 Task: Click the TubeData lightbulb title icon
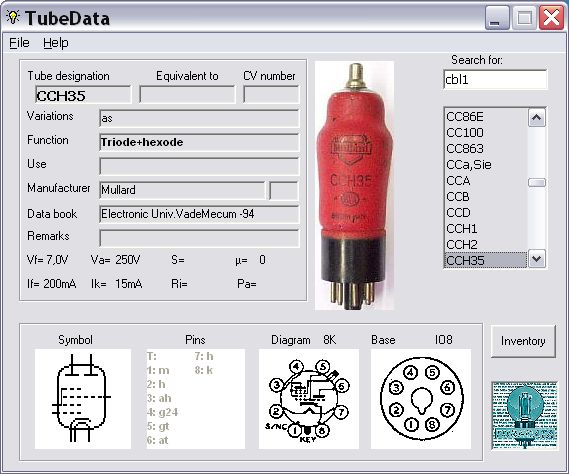(x=13, y=17)
